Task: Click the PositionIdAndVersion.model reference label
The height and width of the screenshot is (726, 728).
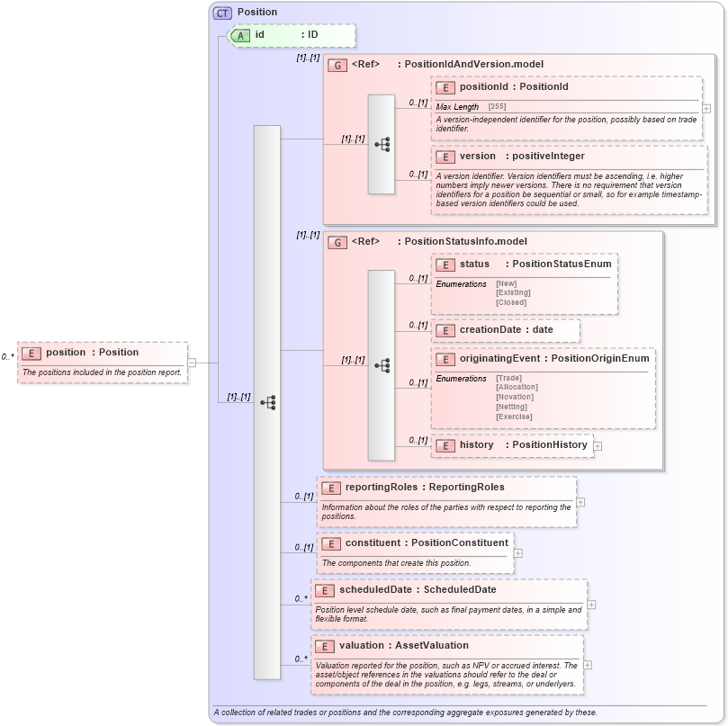Action: (473, 64)
